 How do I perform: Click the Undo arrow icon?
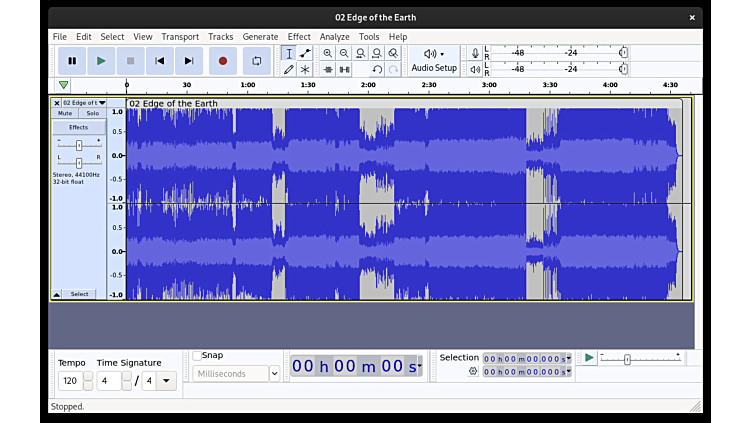coord(377,70)
